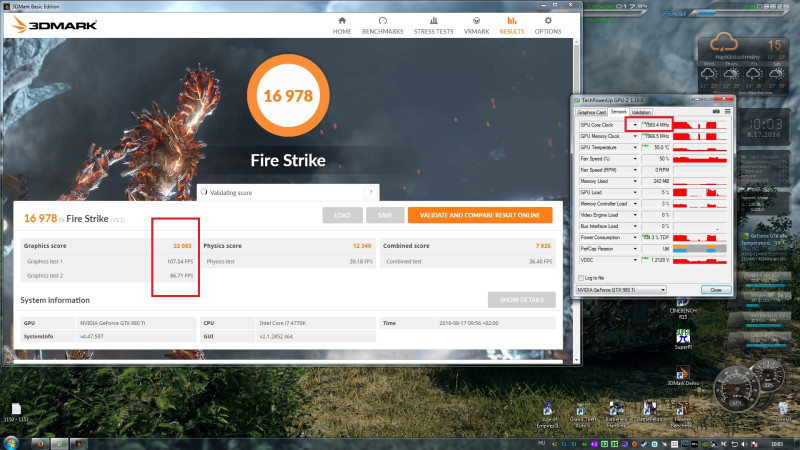This screenshot has width=800, height=450.
Task: Click the GPU Temperature history graph
Action: [x=699, y=147]
